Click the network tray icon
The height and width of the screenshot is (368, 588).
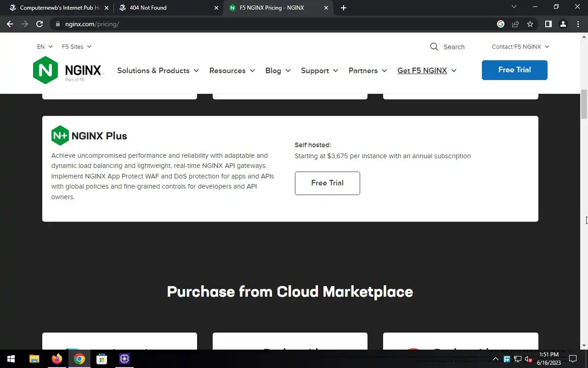pos(518,359)
